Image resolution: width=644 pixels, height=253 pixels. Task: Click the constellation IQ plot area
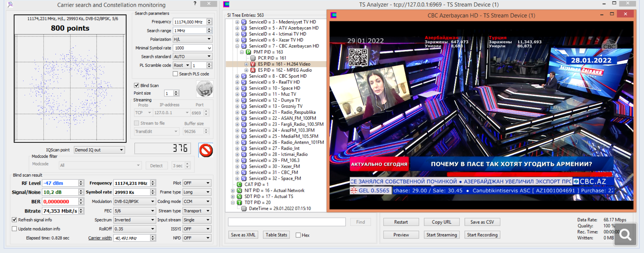[x=70, y=88]
